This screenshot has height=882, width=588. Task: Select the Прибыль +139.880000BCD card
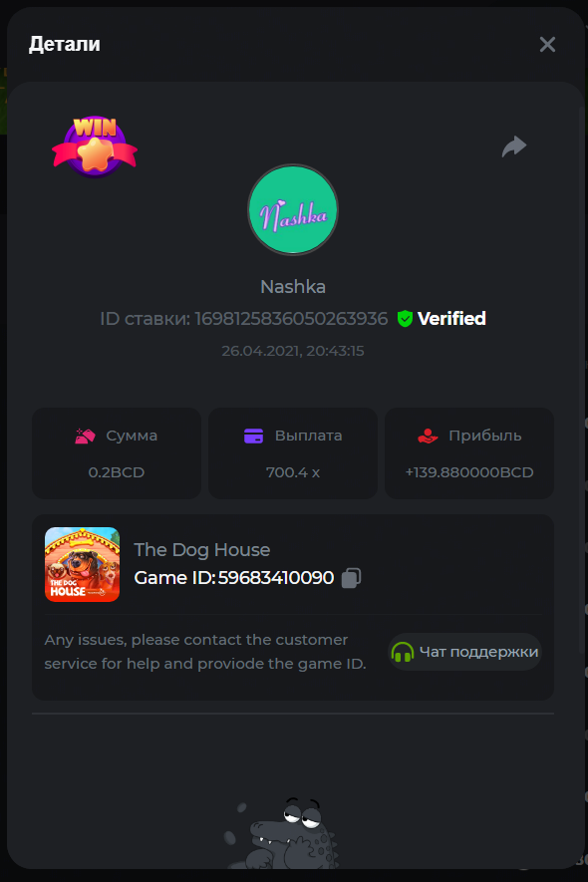[x=469, y=453]
